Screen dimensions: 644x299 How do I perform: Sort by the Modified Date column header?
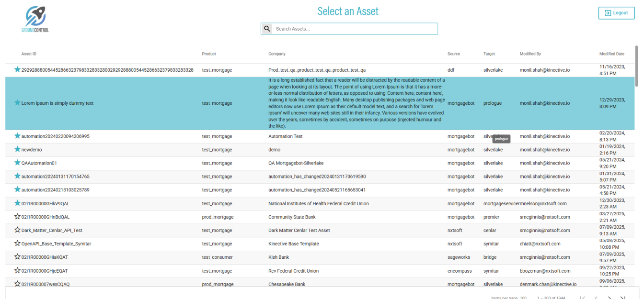pos(611,54)
